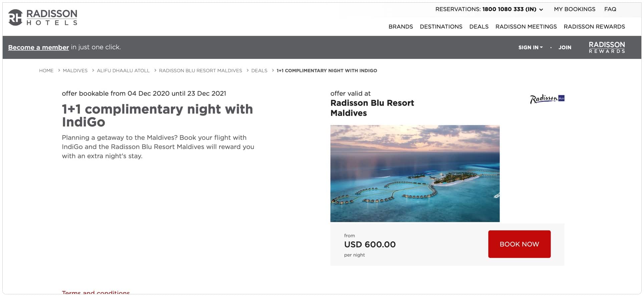Open MY BOOKINGS
The height and width of the screenshot is (296, 644).
click(574, 9)
